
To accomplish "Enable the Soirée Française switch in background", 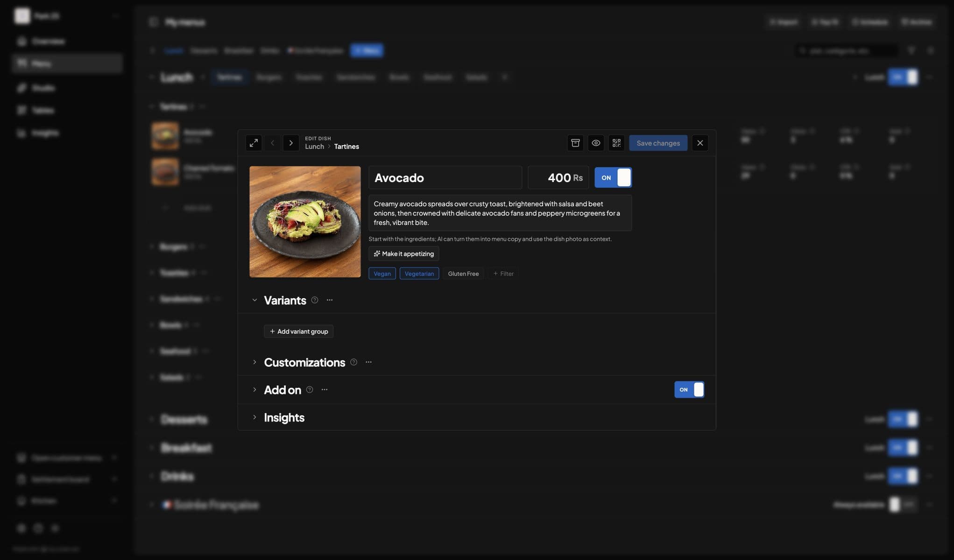I will (903, 504).
